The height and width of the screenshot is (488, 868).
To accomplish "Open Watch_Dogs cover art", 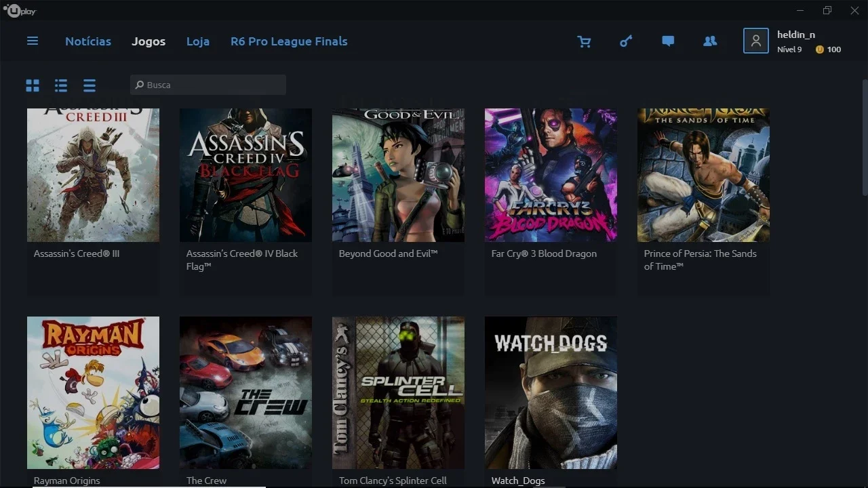I will tap(551, 392).
